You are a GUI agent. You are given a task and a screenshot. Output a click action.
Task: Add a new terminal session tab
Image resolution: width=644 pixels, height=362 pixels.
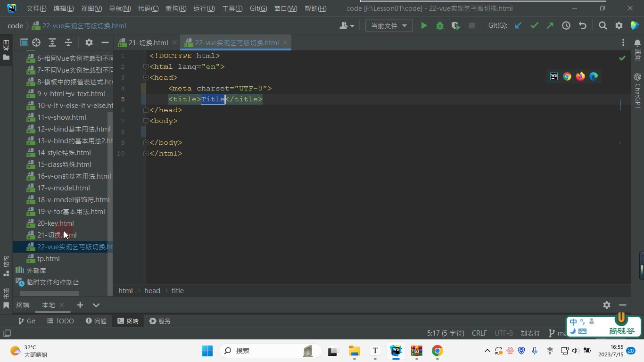[80, 305]
